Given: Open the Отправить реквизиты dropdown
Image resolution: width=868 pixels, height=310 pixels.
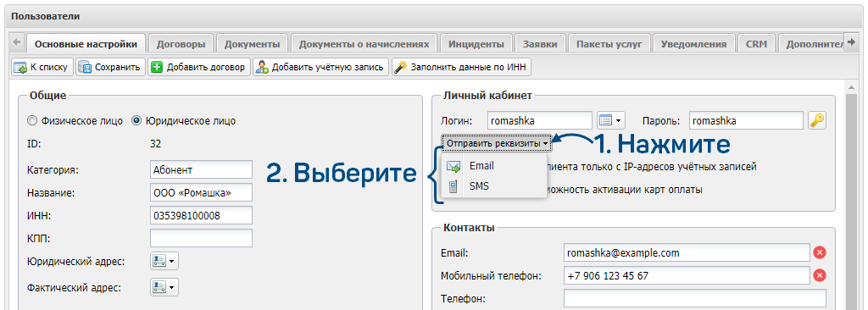Looking at the screenshot, I should point(497,143).
